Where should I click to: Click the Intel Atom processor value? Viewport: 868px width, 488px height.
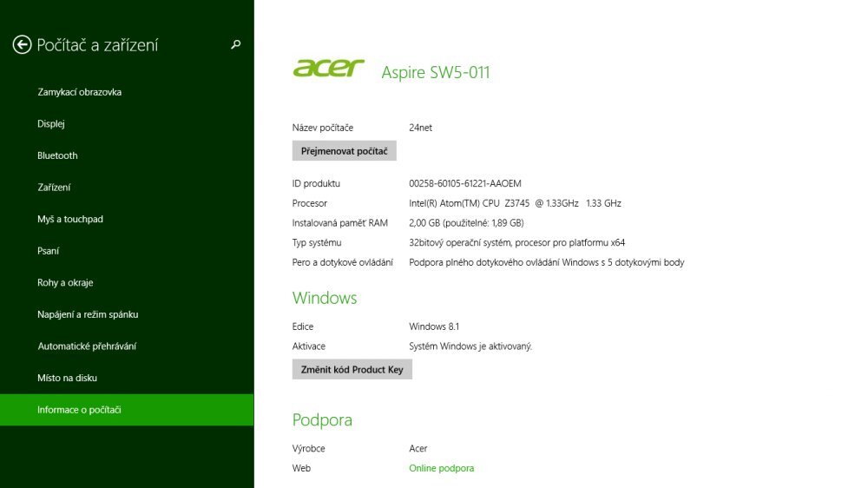click(x=515, y=203)
